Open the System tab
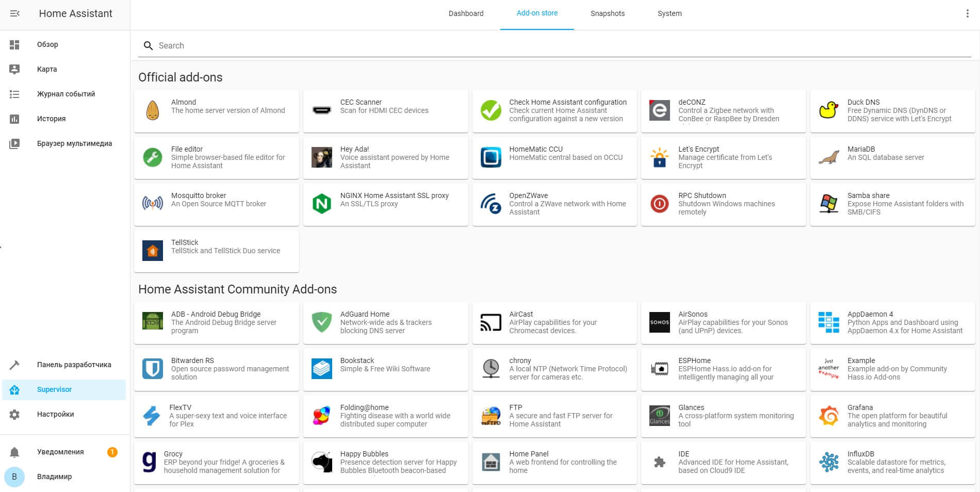This screenshot has height=492, width=980. coord(669,13)
